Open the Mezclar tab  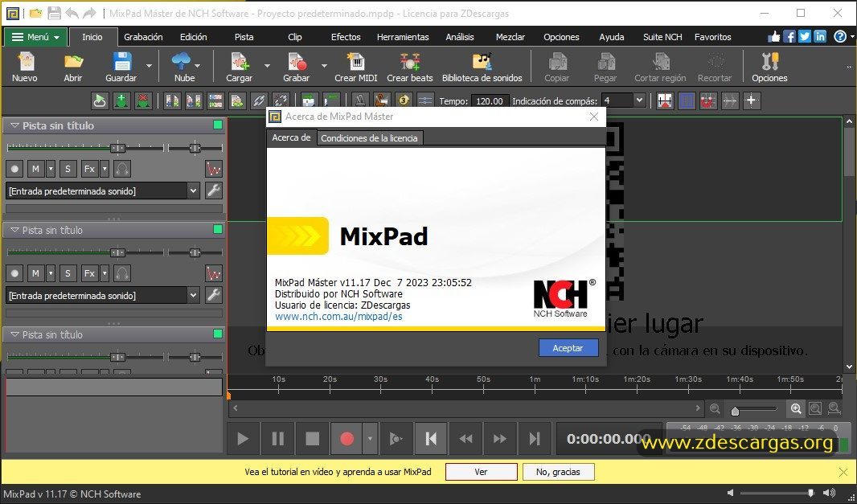(510, 37)
